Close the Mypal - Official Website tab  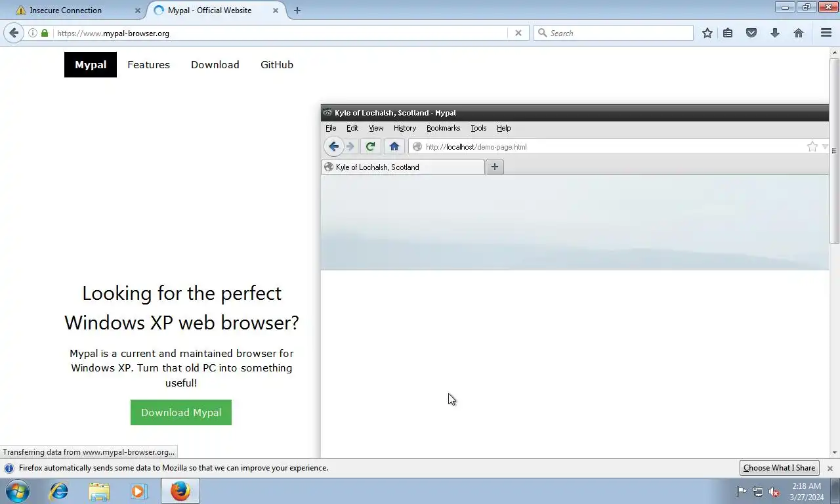point(276,10)
